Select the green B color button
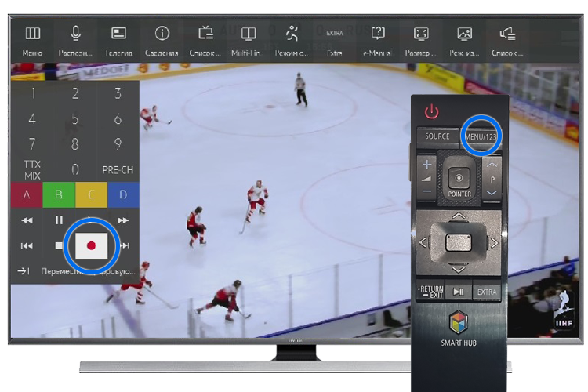The image size is (588, 392). [x=75, y=194]
